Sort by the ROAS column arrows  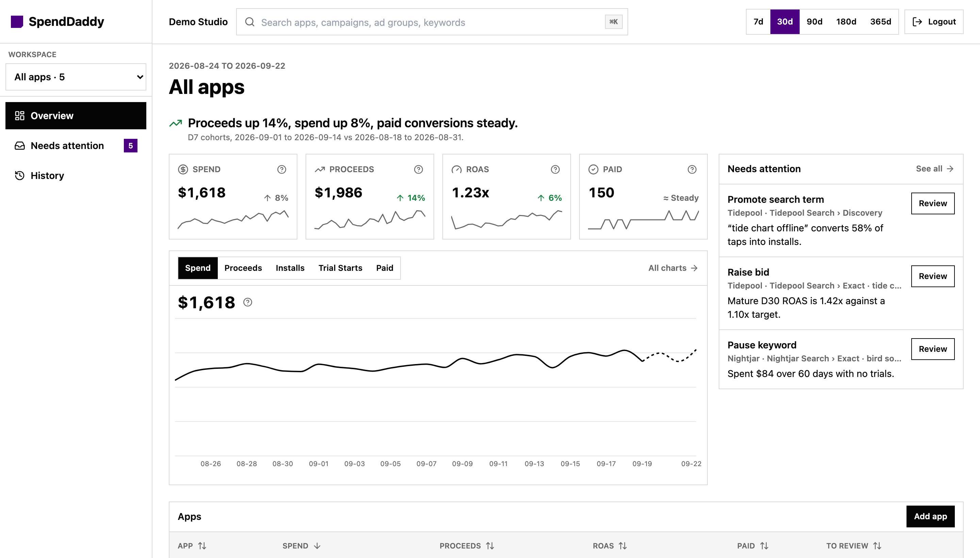623,546
